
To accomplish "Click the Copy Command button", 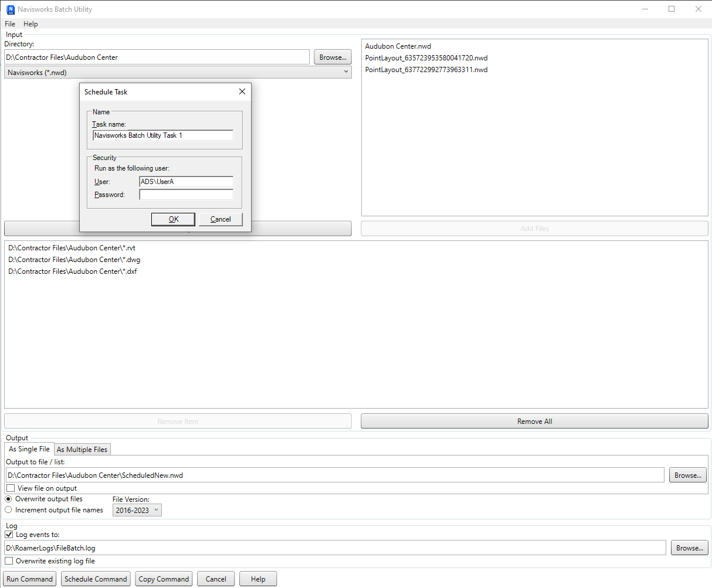I will click(x=164, y=579).
